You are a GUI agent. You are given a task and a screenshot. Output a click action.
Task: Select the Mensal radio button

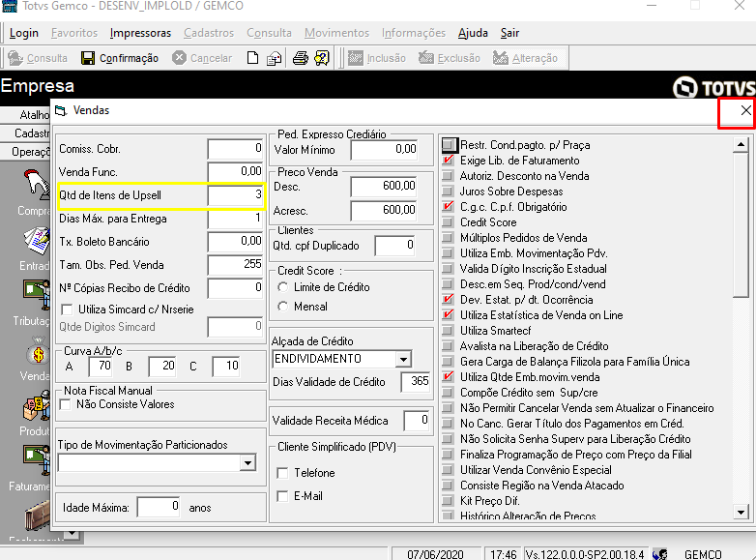pyautogui.click(x=283, y=307)
